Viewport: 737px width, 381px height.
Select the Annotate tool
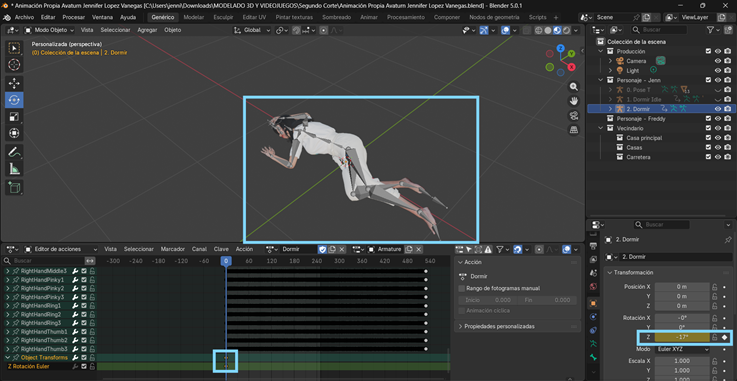pos(14,152)
